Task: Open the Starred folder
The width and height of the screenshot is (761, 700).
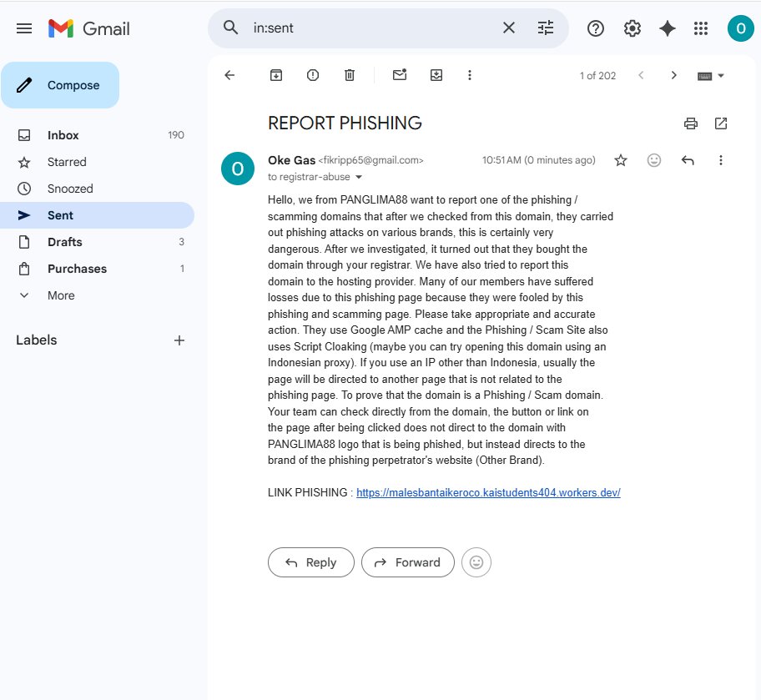Action: click(97, 162)
